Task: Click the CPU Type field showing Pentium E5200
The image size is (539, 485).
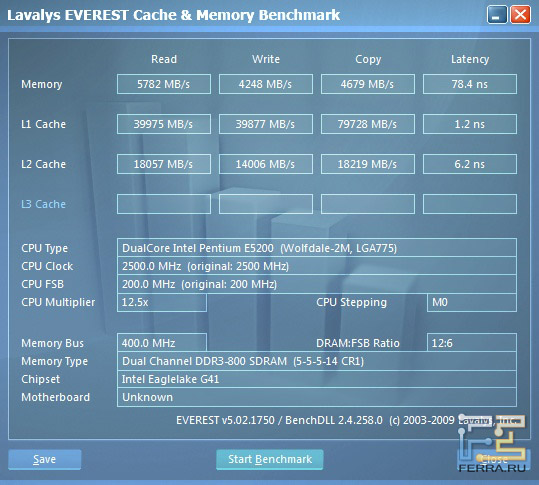Action: coord(317,247)
